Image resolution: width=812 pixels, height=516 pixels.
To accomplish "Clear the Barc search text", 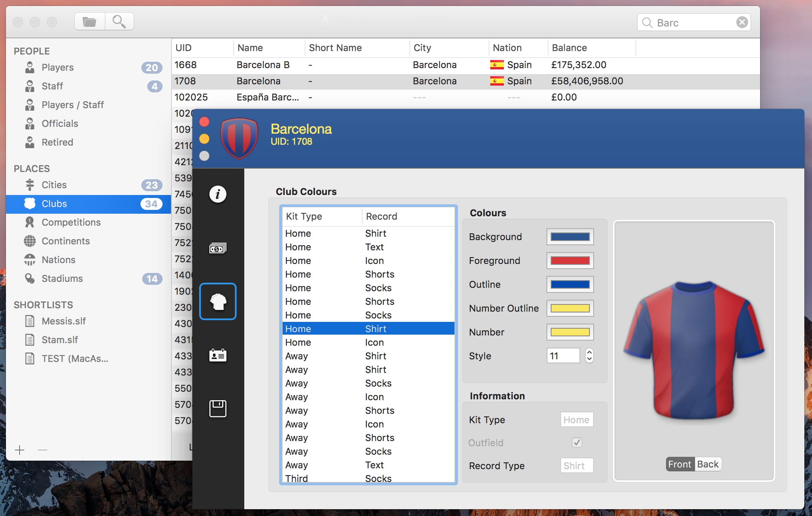I will (742, 22).
